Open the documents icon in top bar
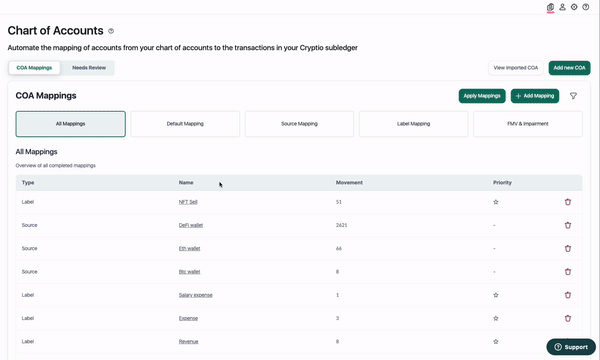The image size is (600, 360). pos(550,7)
